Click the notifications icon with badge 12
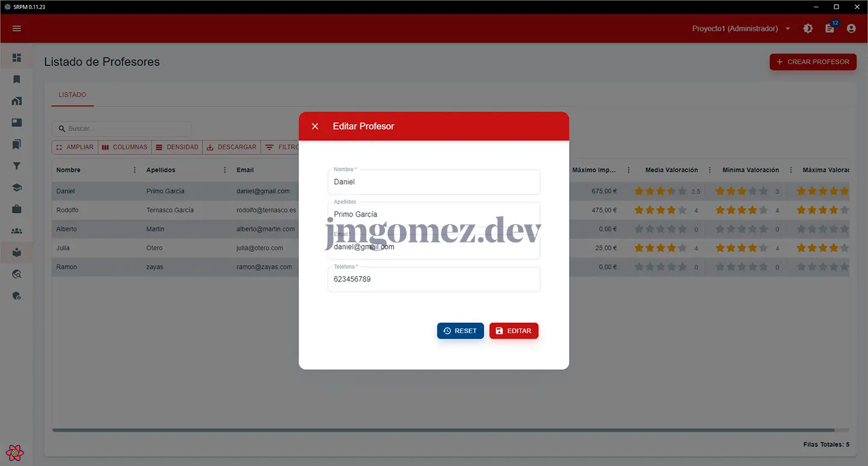868x466 pixels. (830, 28)
